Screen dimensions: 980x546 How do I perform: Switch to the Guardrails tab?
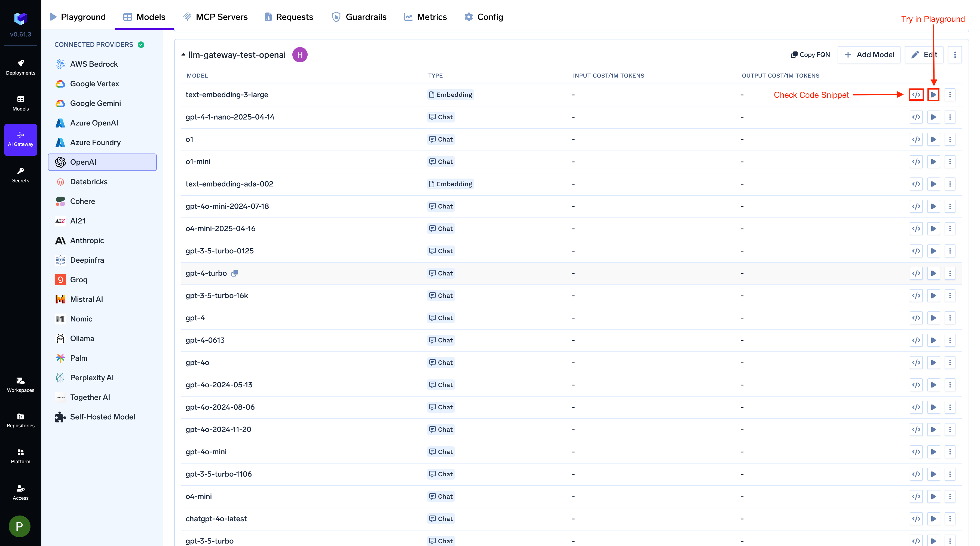(359, 17)
